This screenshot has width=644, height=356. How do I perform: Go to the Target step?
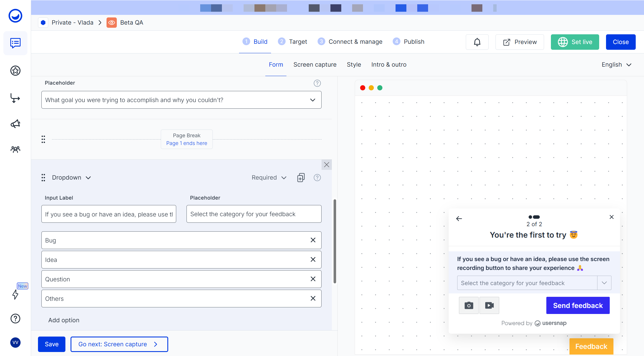(x=292, y=42)
